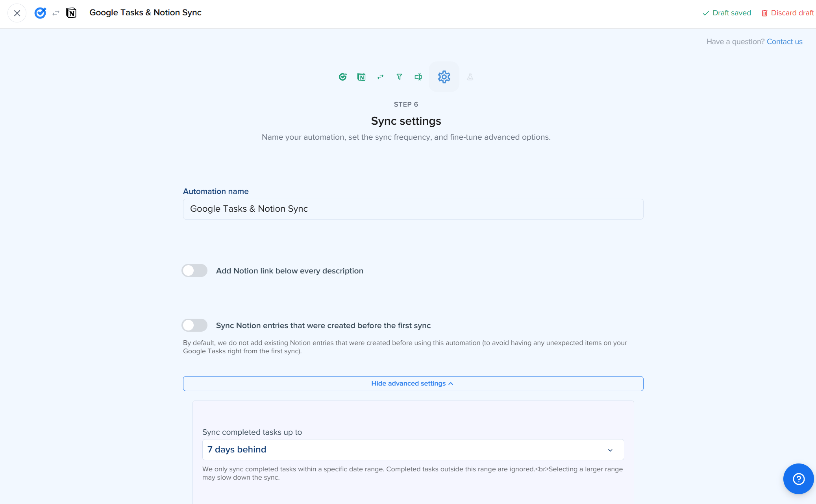
Task: Open the sync direction step icon
Action: [x=380, y=77]
